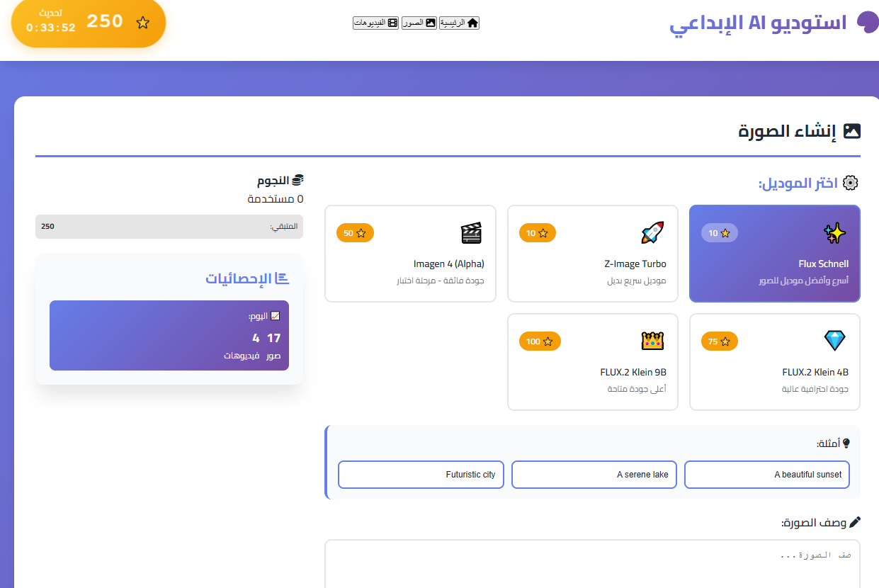Click the 75-star cost badge on Klein 4B
The width and height of the screenshot is (879, 588).
(x=720, y=341)
